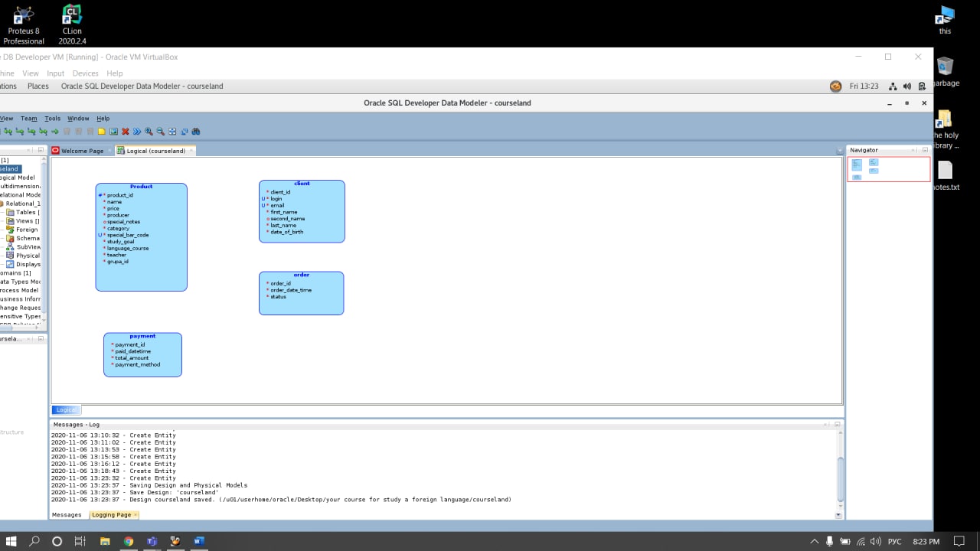This screenshot has height=551, width=980.
Task: Select the Domains [1] tree node
Action: 15,273
